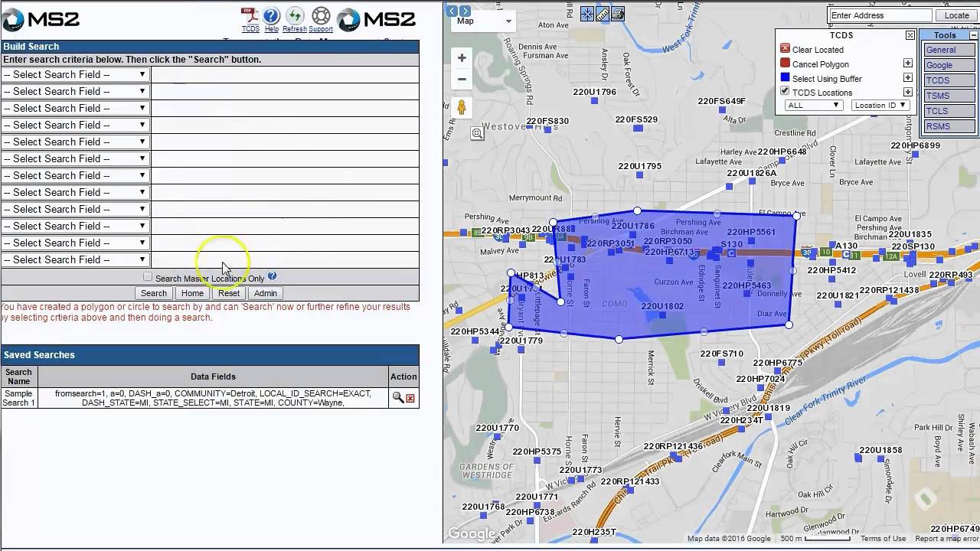Expand the Cancel Polygon plus box

[907, 64]
